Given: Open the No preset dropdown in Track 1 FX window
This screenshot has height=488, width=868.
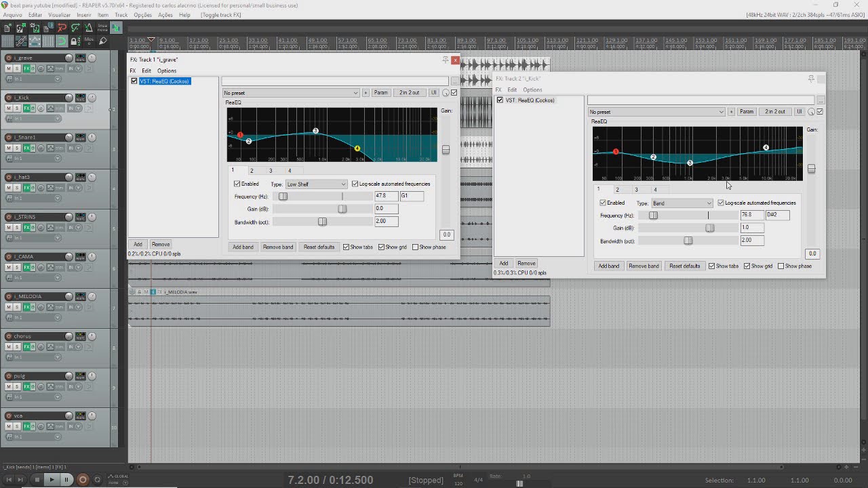Looking at the screenshot, I should pyautogui.click(x=291, y=93).
